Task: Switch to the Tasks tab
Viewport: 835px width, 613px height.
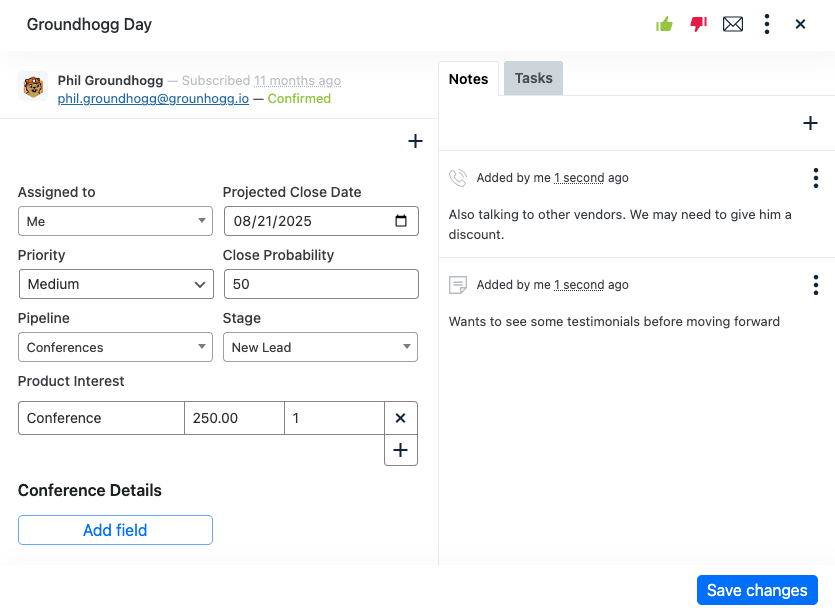Action: [x=533, y=78]
